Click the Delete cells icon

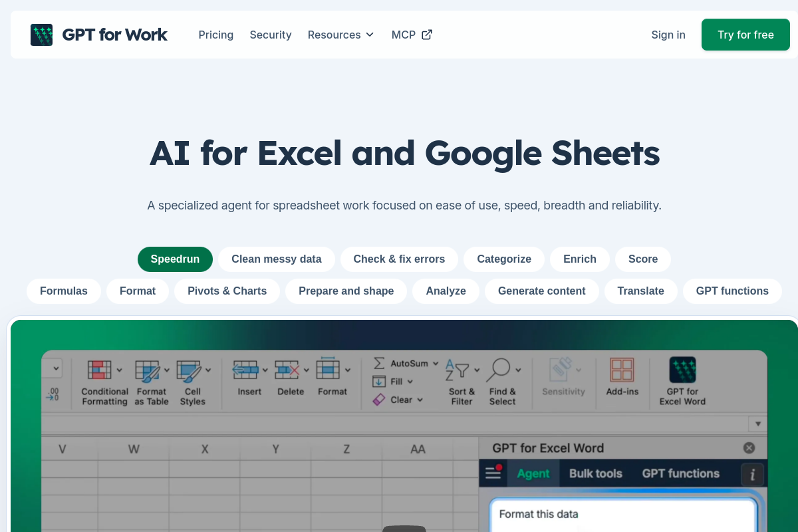click(x=287, y=370)
